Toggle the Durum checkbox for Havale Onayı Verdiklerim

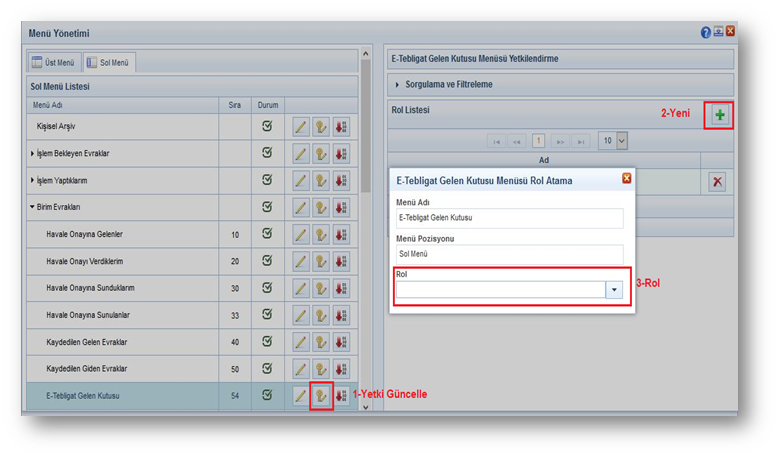pos(267,262)
